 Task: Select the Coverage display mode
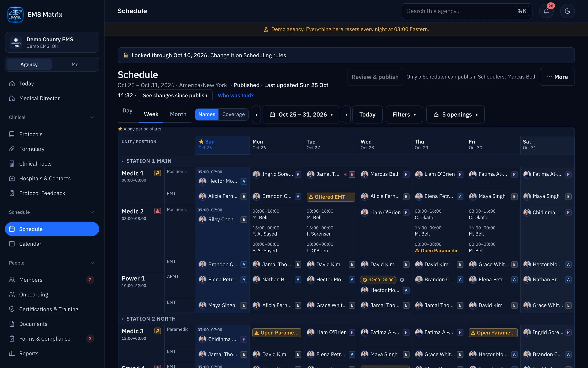click(233, 114)
